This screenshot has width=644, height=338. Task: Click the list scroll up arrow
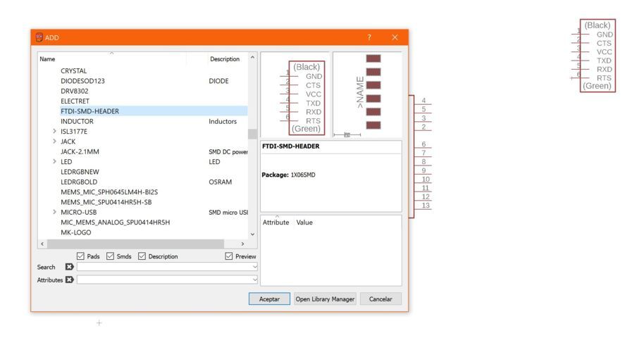pos(252,58)
